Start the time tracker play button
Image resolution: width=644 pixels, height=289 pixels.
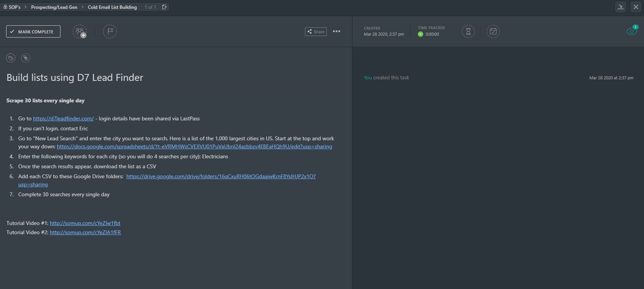pyautogui.click(x=421, y=34)
